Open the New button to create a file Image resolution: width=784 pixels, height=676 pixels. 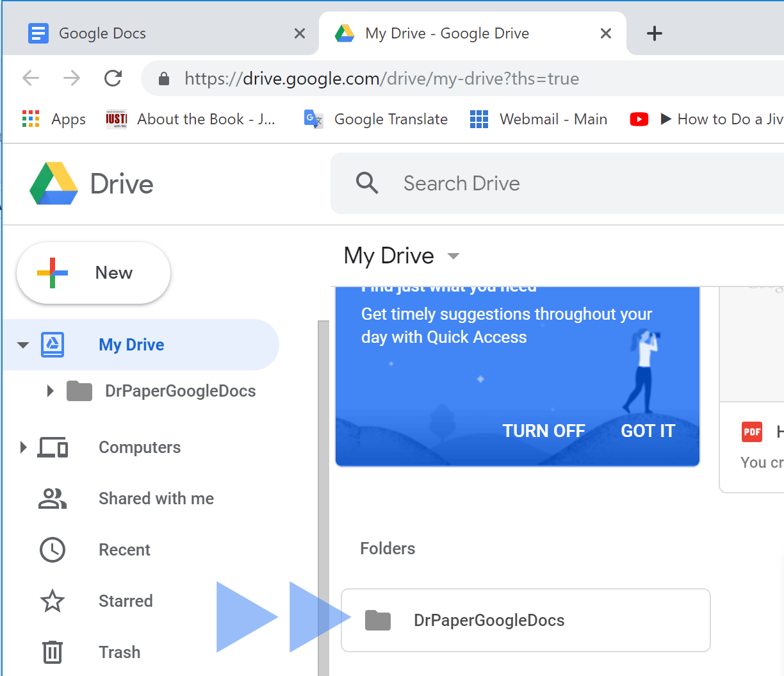[93, 272]
